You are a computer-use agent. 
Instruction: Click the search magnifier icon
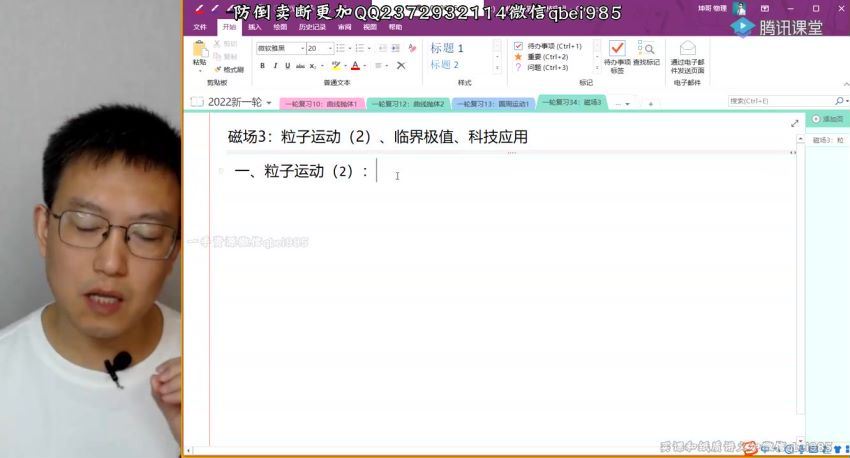[839, 101]
